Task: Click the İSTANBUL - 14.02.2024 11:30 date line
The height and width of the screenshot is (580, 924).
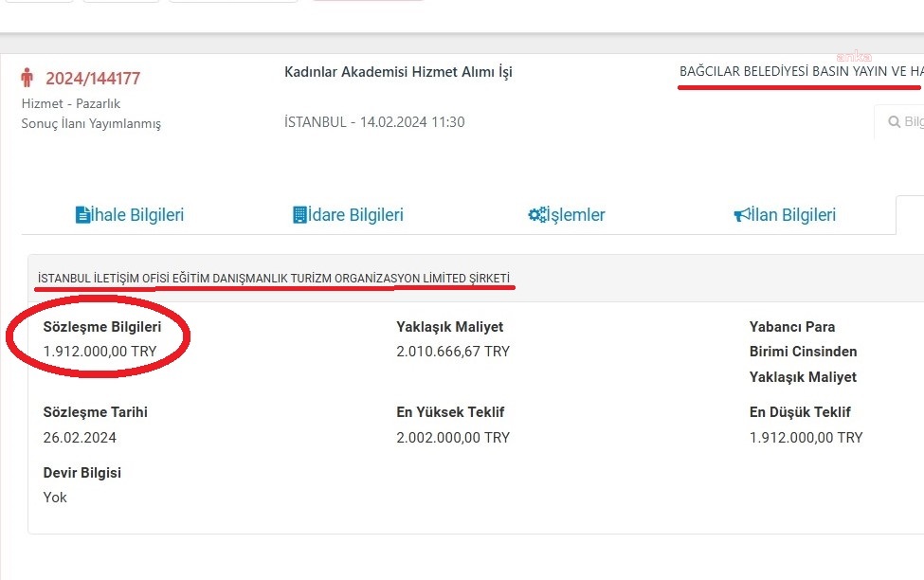Action: coord(374,122)
